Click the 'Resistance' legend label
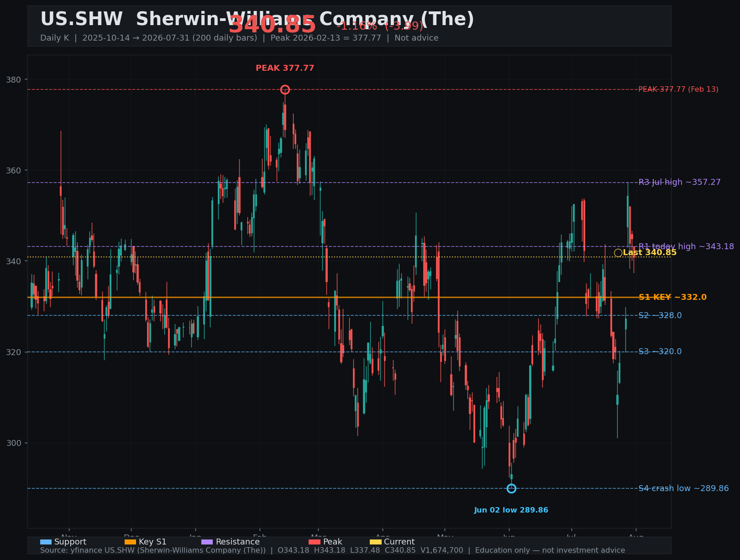740x560 pixels. [x=237, y=542]
